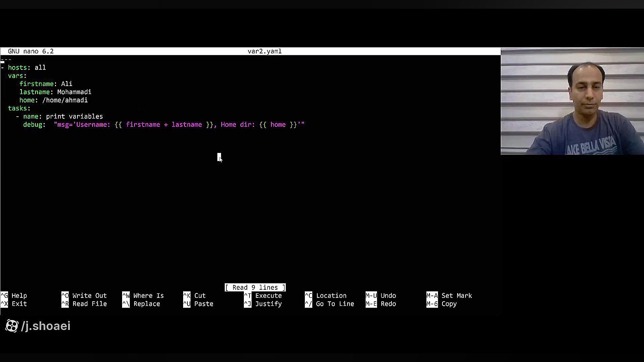The image size is (644, 362).
Task: Click the text 'print variables'
Action: tap(74, 117)
